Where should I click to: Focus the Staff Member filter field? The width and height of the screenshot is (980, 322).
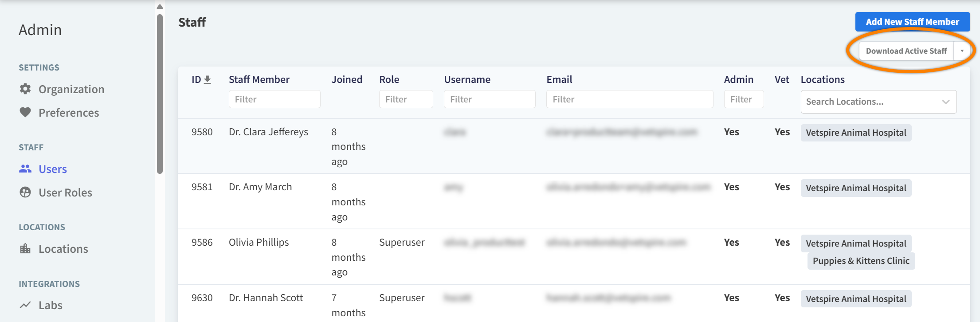click(x=274, y=99)
